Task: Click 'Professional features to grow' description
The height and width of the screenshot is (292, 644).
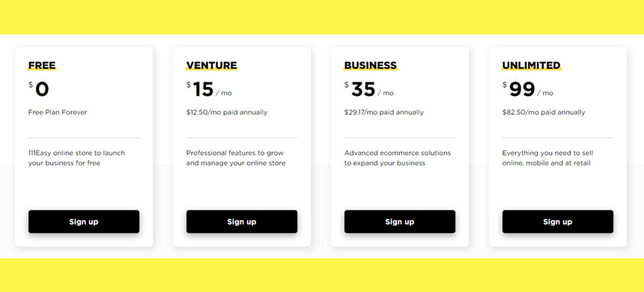Action: pos(236,158)
